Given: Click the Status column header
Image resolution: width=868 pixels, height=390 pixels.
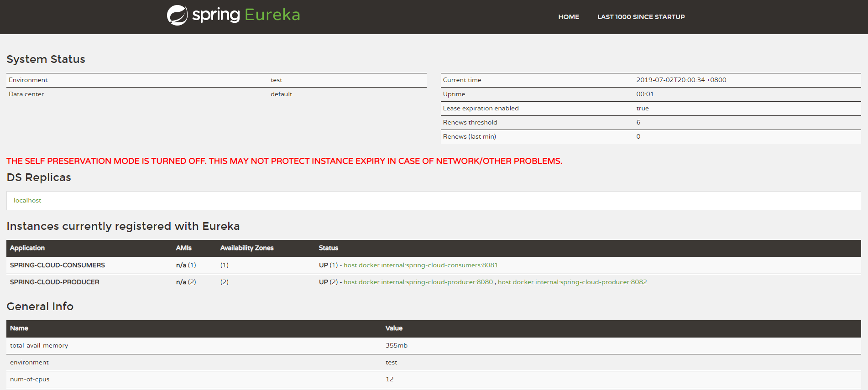Looking at the screenshot, I should pyautogui.click(x=329, y=248).
